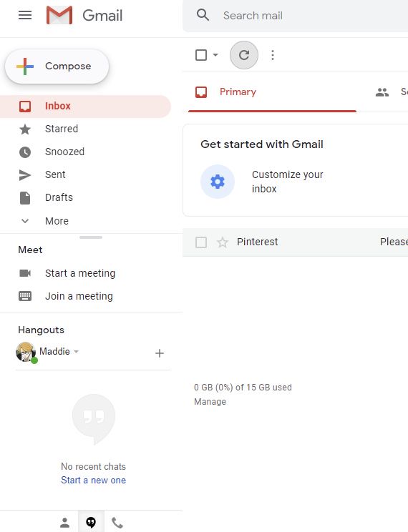Click the refresh mail icon
The height and width of the screenshot is (532, 408).
pyautogui.click(x=244, y=55)
